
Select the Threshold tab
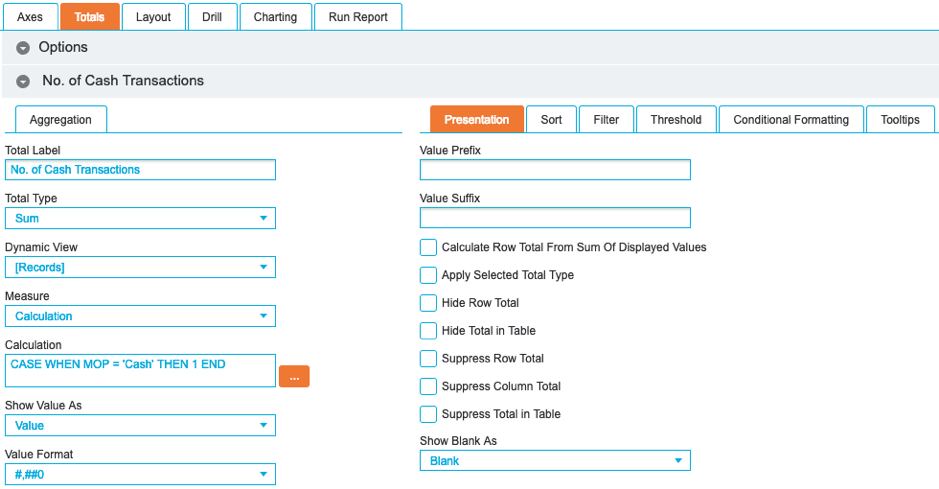pos(676,120)
